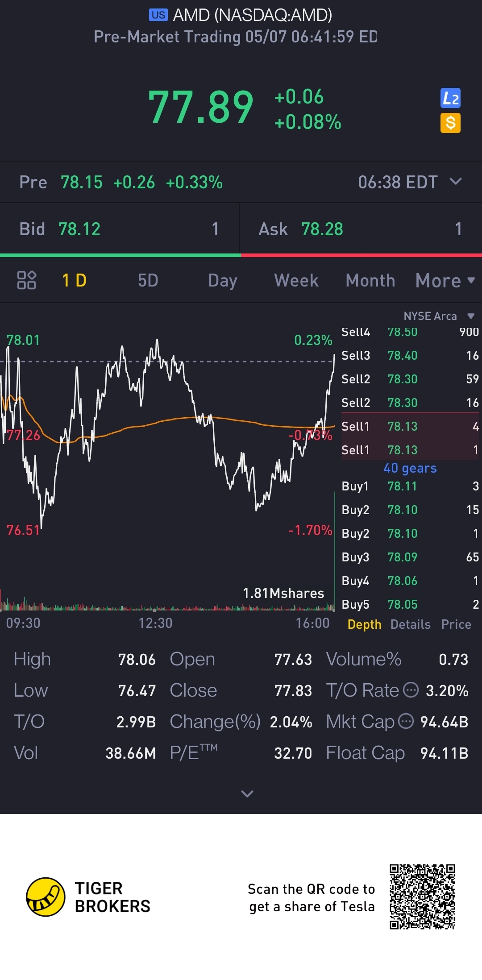This screenshot has width=482, height=980.
Task: Tap the Buy3 78.09 order row
Action: (x=410, y=557)
